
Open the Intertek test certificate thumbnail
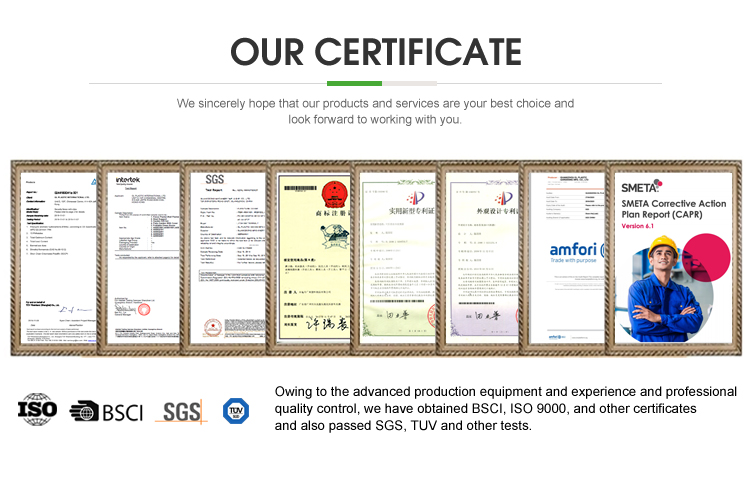(x=141, y=258)
